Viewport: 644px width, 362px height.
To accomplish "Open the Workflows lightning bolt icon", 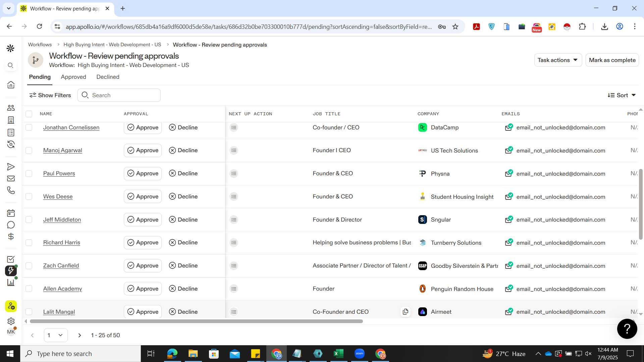I will 11,270.
